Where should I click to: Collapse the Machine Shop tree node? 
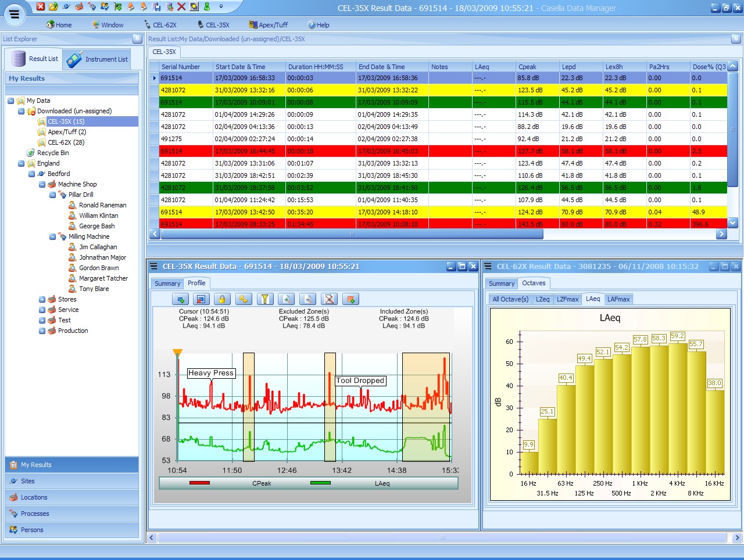[x=42, y=185]
